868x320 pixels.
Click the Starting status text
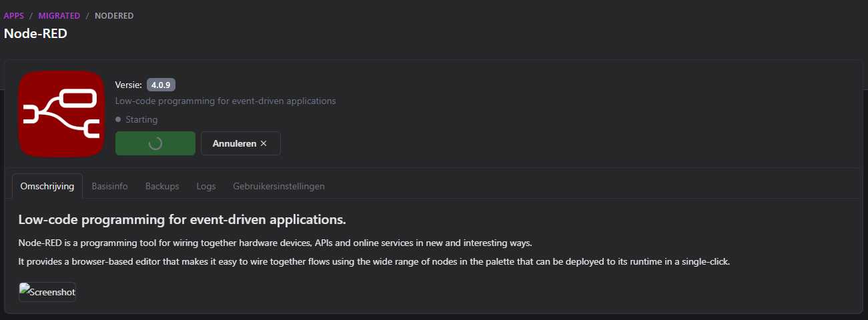click(x=141, y=120)
